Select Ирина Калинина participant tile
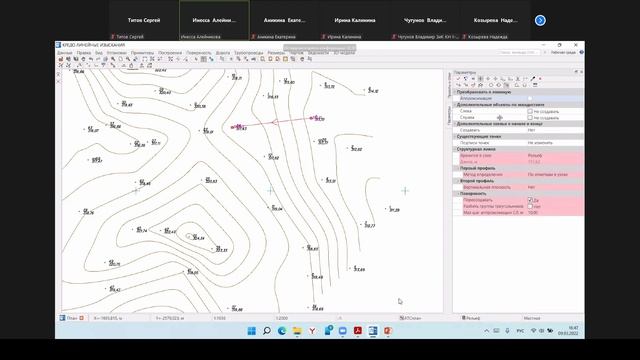The image size is (640, 360). point(355,20)
